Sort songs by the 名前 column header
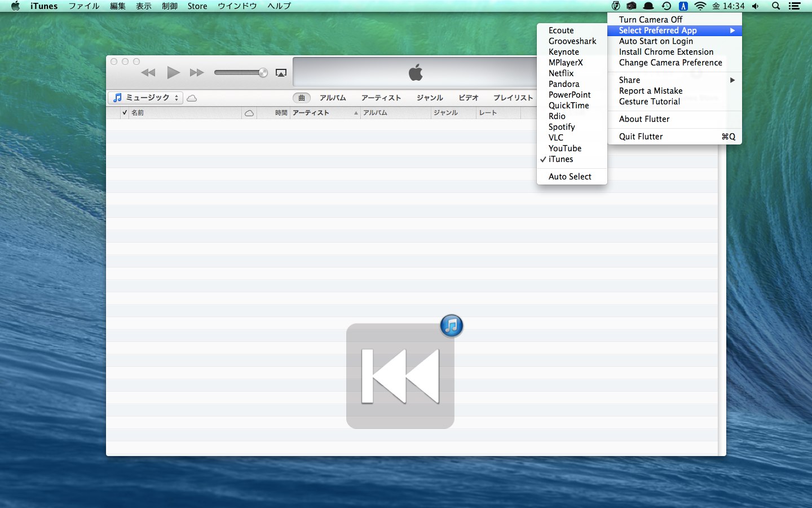The image size is (812, 508). tap(185, 113)
